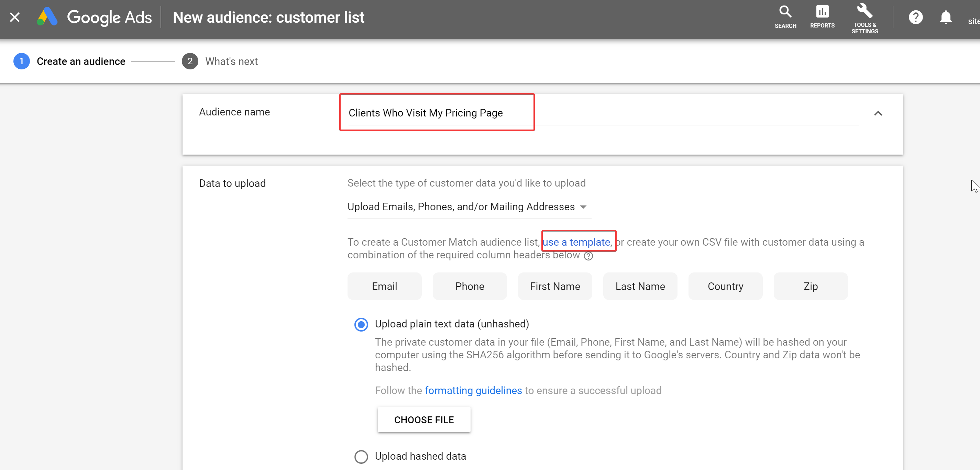This screenshot has width=980, height=470.
Task: Select Upload plain text data option
Action: click(x=361, y=324)
